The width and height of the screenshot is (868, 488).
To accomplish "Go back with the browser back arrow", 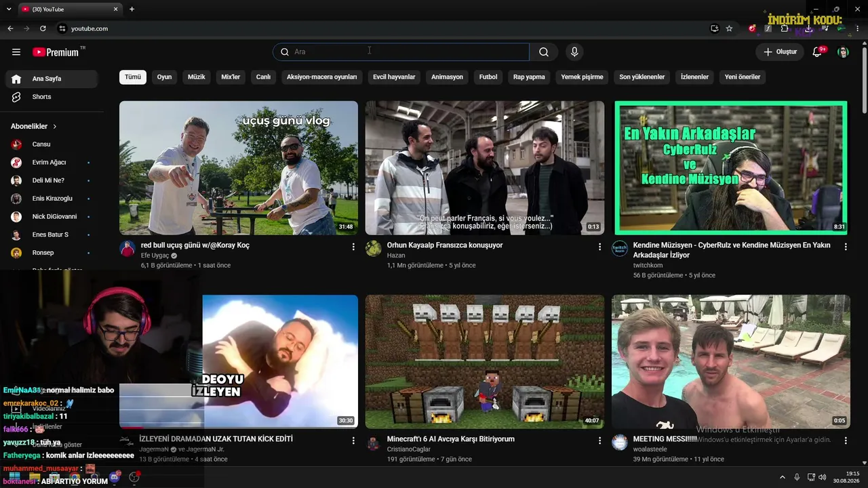I will [x=10, y=28].
